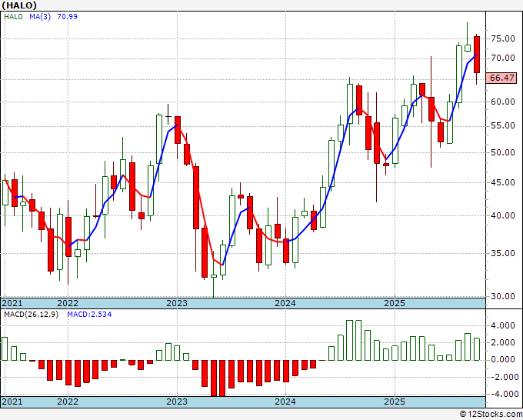Viewport: 523px width, 420px height.
Task: Click 2022 on the MACD timeline
Action: coord(68,402)
